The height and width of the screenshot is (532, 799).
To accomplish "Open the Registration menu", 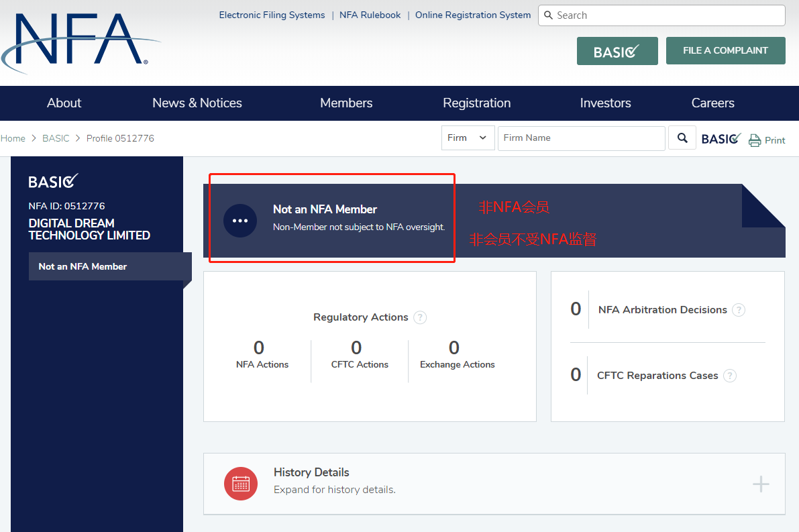I will coord(476,103).
